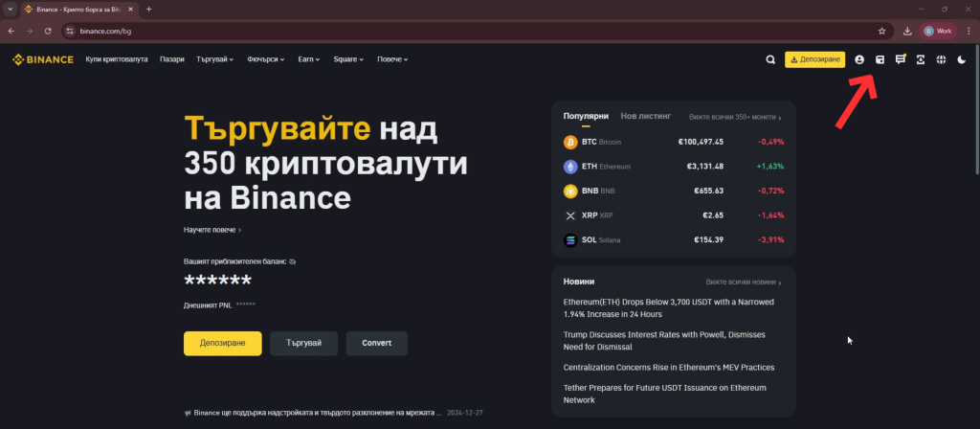Click the Convert button
This screenshot has height=429, width=980.
(377, 344)
